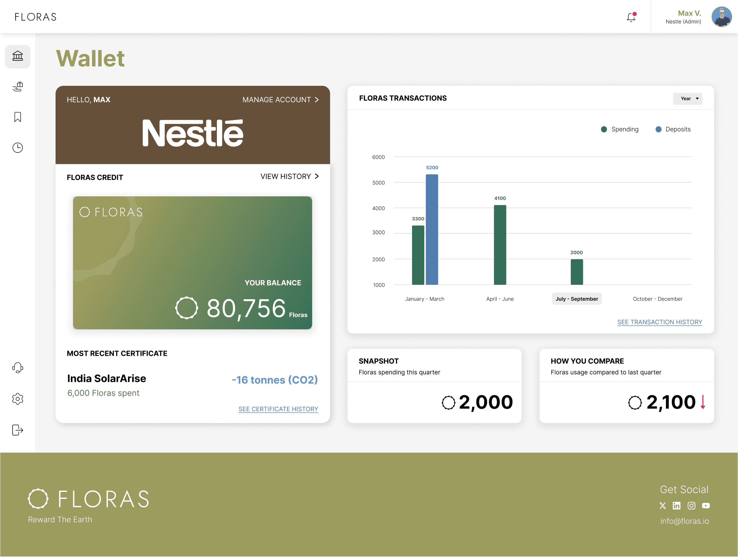This screenshot has width=738, height=560.
Task: Select the April - June quarter label
Action: click(x=500, y=299)
